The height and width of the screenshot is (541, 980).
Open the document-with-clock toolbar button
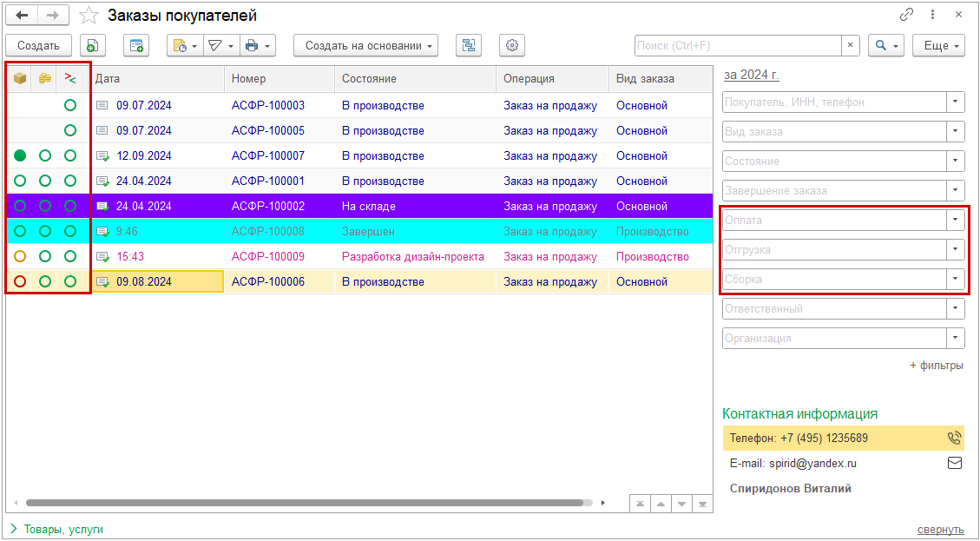coord(185,45)
